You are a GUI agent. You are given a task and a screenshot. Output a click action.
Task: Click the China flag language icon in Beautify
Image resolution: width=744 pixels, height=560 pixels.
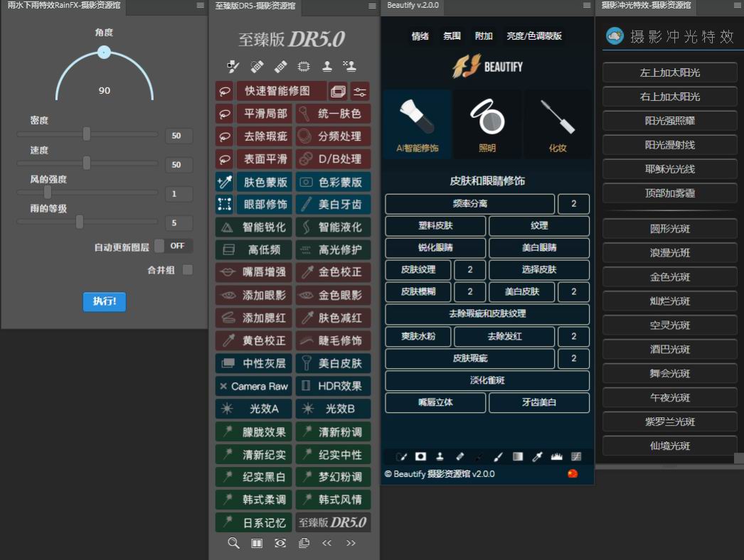coord(573,473)
